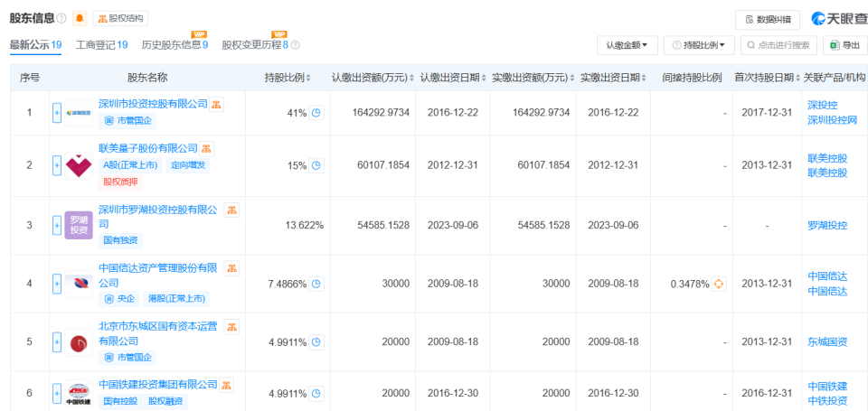868x411 pixels.
Task: Expand the row for 中国铁建投资集团有限公司
Action: pyautogui.click(x=56, y=393)
